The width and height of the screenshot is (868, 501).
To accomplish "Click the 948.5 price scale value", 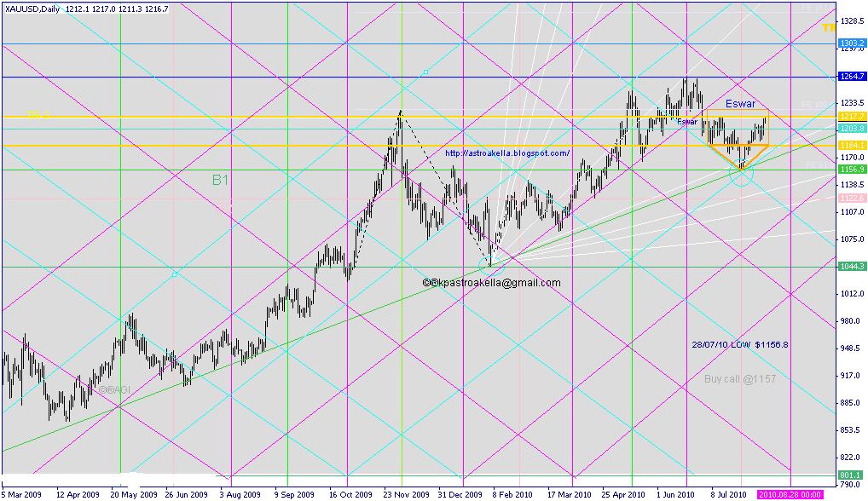I will click(x=850, y=348).
